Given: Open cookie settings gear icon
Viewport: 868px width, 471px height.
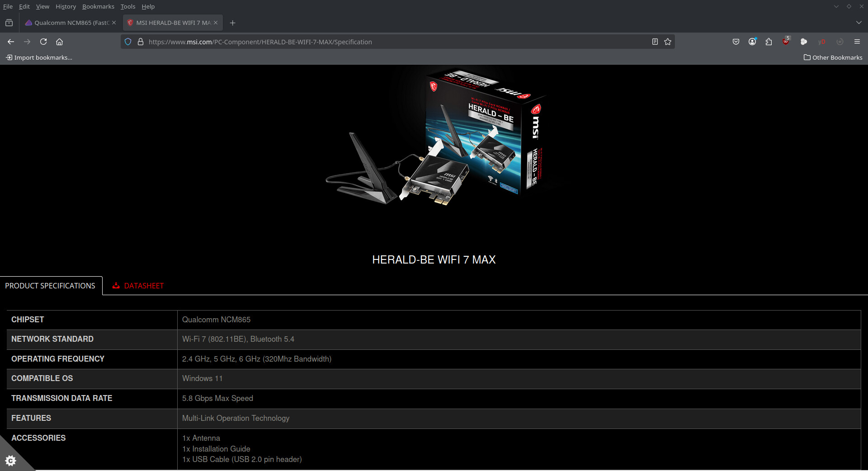Looking at the screenshot, I should click(11, 461).
